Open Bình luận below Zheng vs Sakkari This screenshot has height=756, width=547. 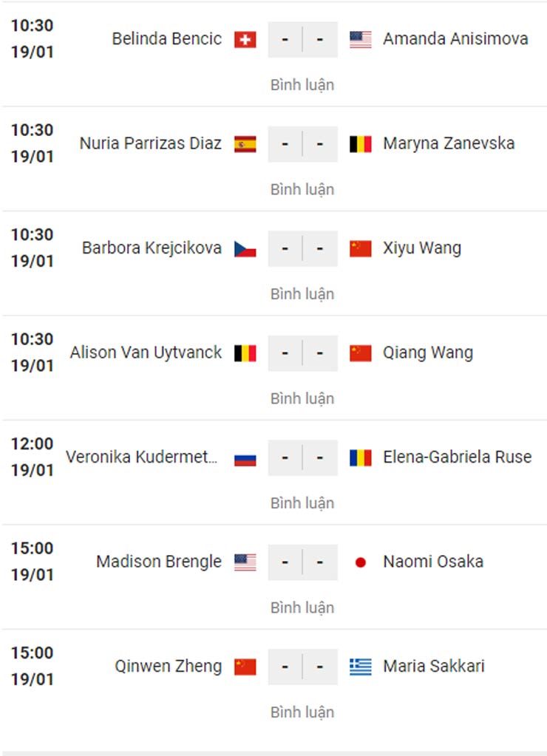tap(302, 712)
